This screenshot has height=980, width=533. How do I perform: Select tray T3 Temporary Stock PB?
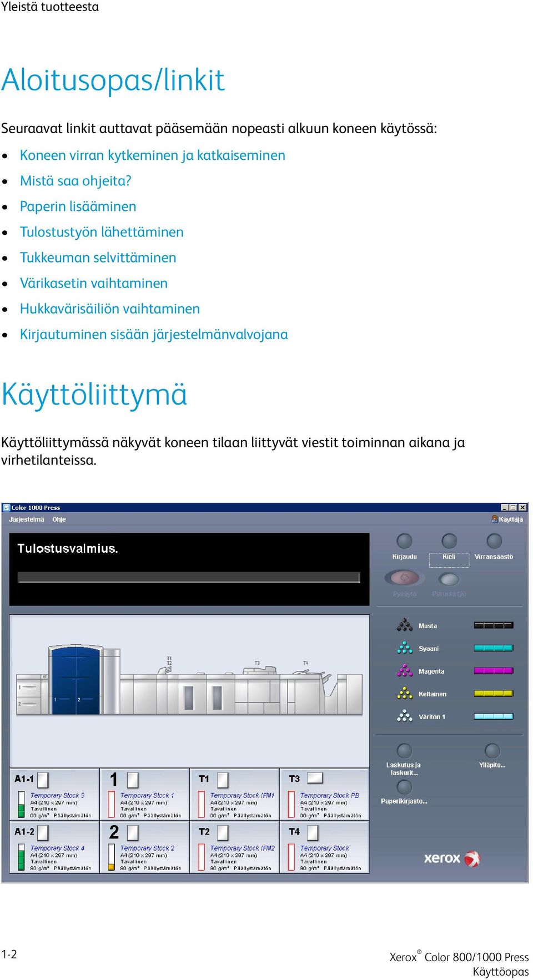[324, 795]
